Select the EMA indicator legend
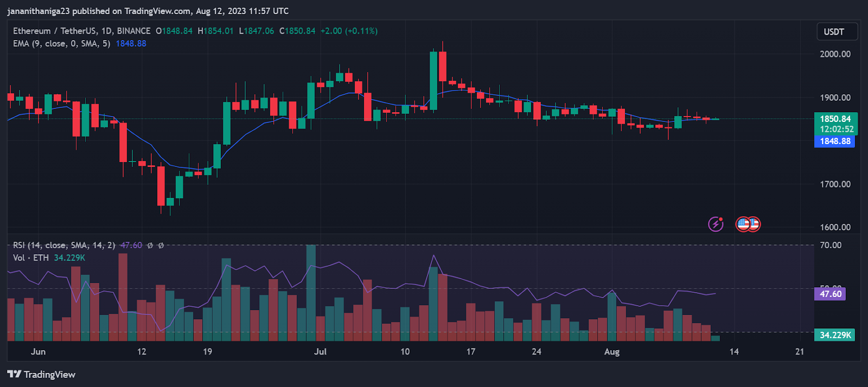 (x=61, y=43)
